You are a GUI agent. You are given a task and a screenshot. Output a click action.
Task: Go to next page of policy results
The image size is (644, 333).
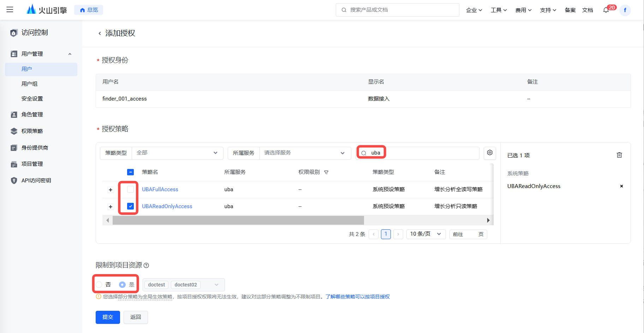click(398, 234)
